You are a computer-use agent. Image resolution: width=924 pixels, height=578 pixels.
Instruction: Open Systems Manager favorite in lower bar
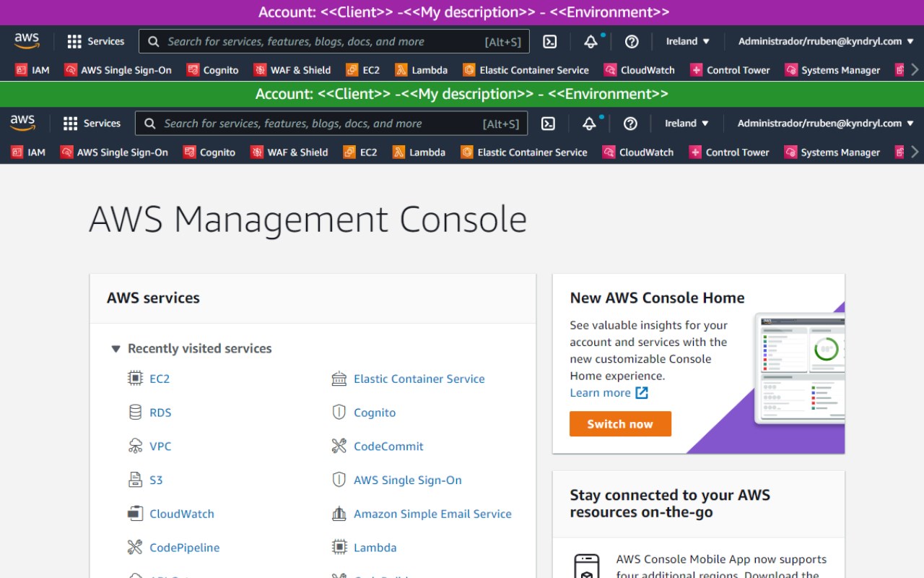pyautogui.click(x=832, y=152)
